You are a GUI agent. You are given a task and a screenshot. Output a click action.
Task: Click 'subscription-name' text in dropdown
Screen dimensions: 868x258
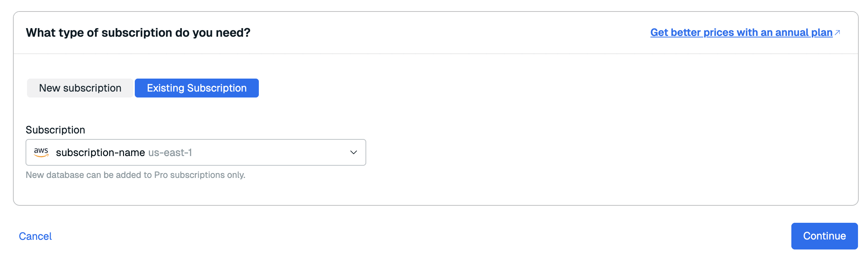coord(100,153)
